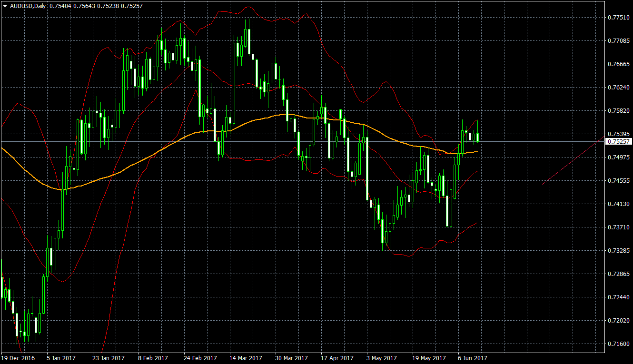Click the 8 Feb 2017 date label

click(x=153, y=358)
